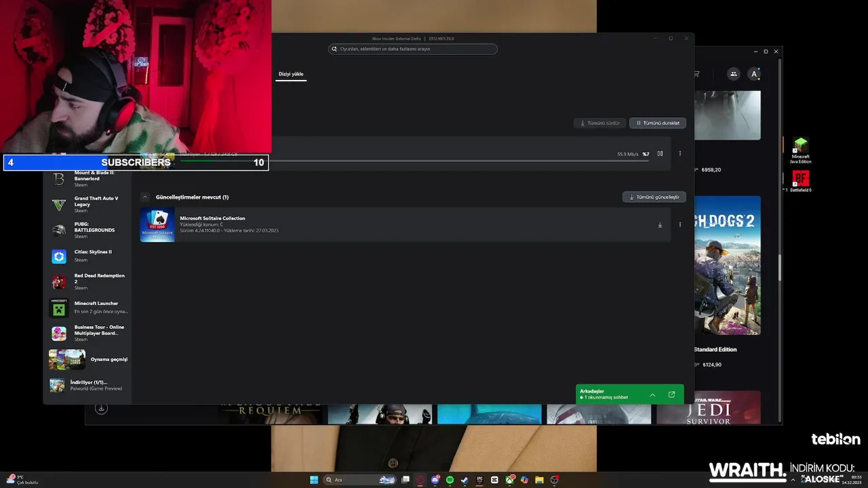Click the download progress bar
The width and height of the screenshot is (868, 488).
coord(414,161)
